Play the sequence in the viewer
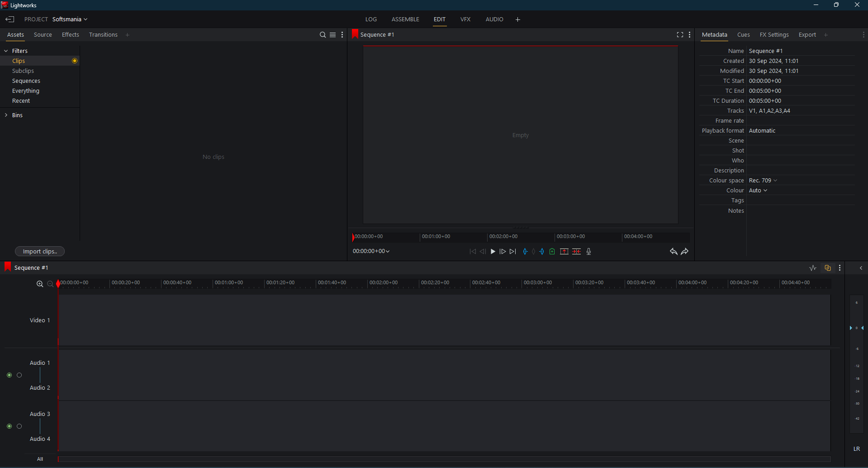 click(x=493, y=252)
